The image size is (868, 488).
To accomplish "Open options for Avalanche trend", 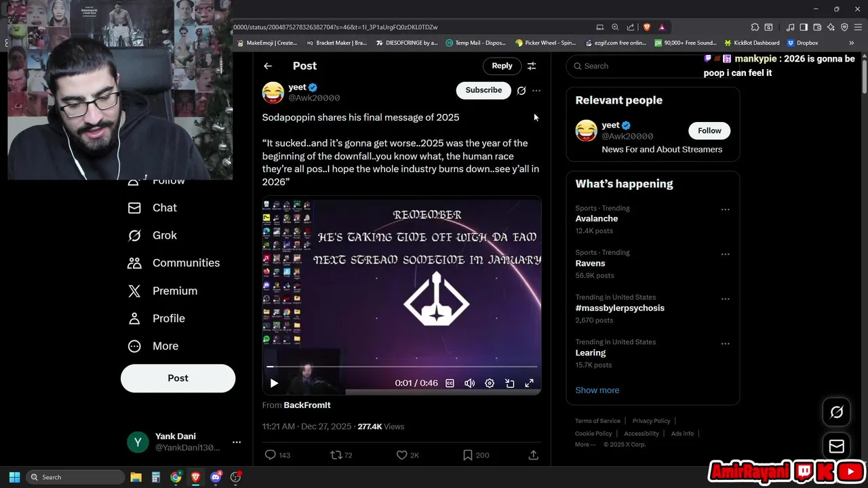I will (725, 209).
